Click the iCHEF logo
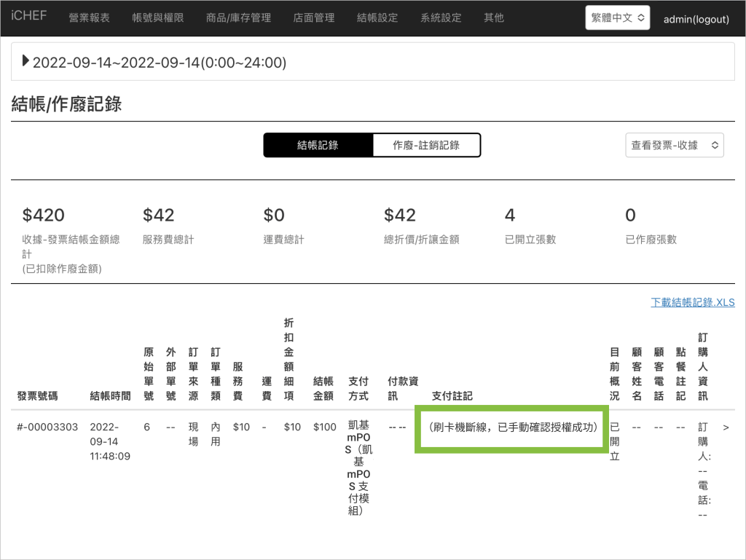 pyautogui.click(x=29, y=17)
